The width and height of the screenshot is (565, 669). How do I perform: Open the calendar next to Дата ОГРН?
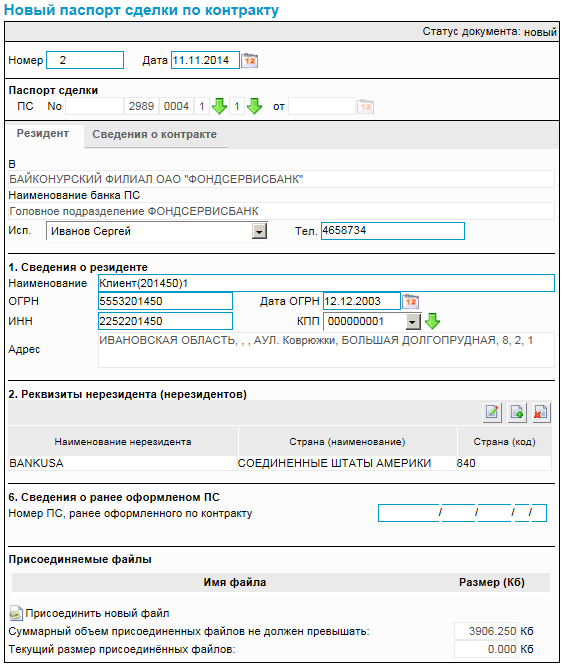[411, 301]
